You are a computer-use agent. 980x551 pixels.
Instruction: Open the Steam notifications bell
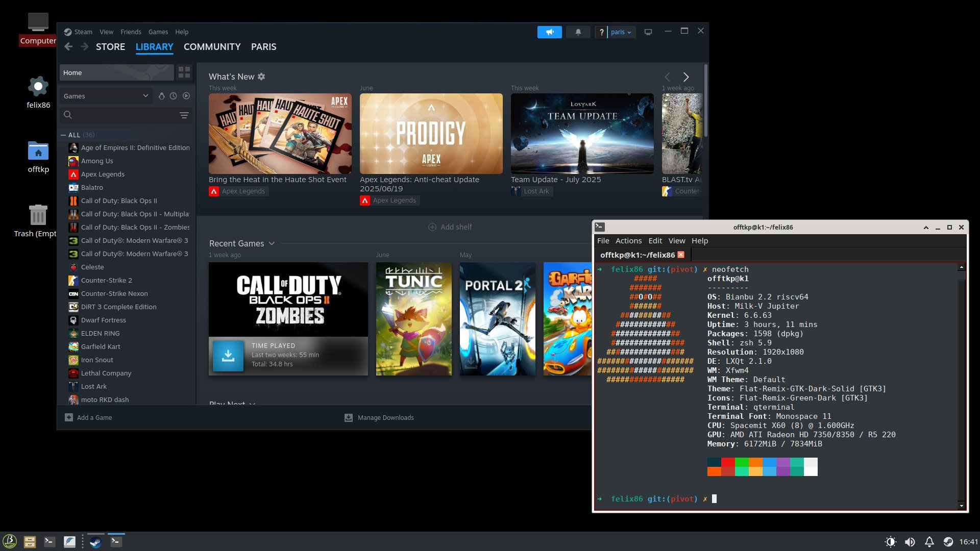coord(578,32)
